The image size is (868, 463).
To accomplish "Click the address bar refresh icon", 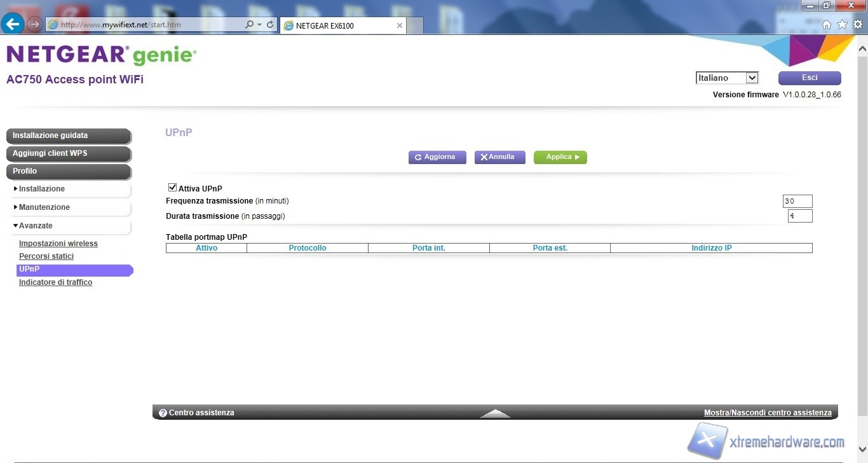I will (270, 25).
